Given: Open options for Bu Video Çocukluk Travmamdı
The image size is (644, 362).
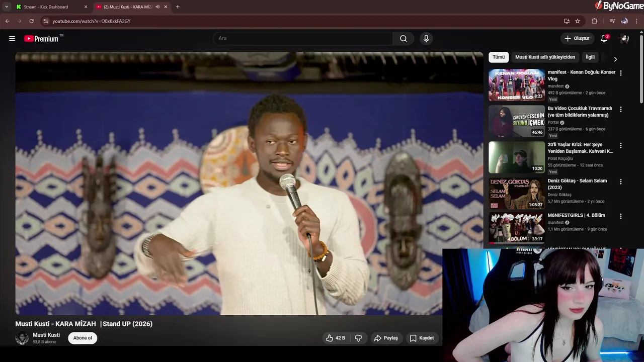Looking at the screenshot, I should click(620, 109).
